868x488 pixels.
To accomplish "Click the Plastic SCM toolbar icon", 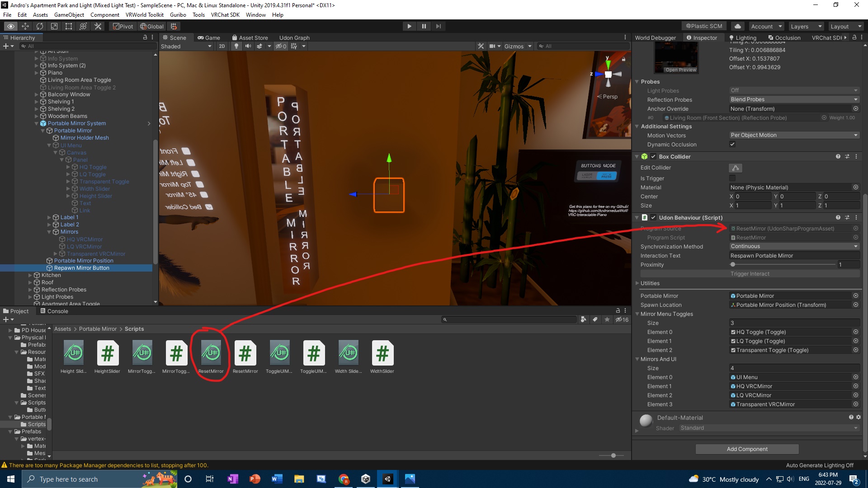I will tap(703, 26).
